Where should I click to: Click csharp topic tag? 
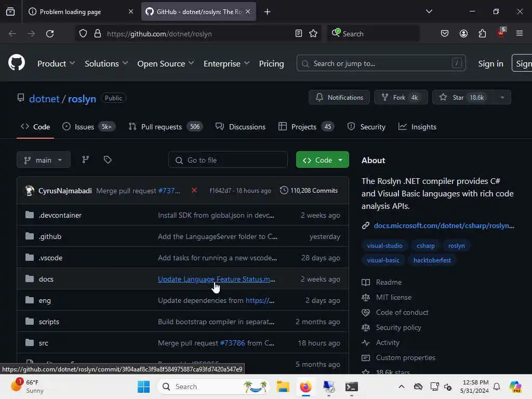coord(425,246)
